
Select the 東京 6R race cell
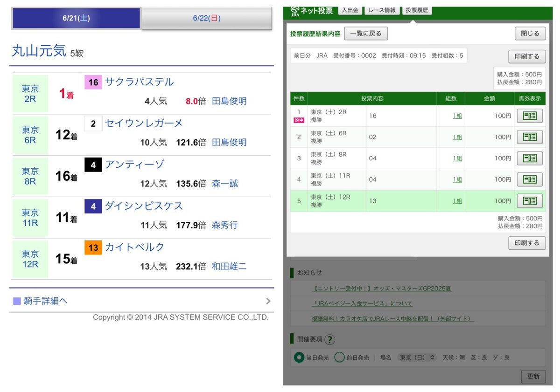click(30, 135)
